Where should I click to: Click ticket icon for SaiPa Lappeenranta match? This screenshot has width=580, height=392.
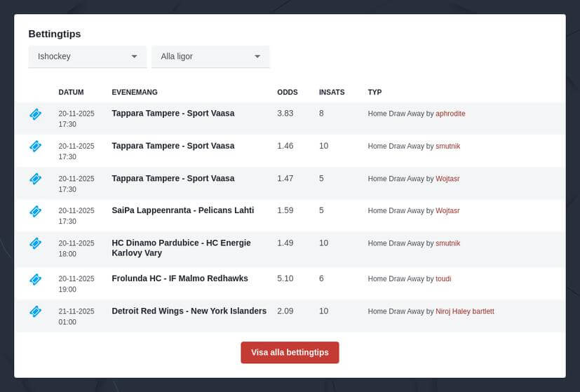[x=35, y=210]
